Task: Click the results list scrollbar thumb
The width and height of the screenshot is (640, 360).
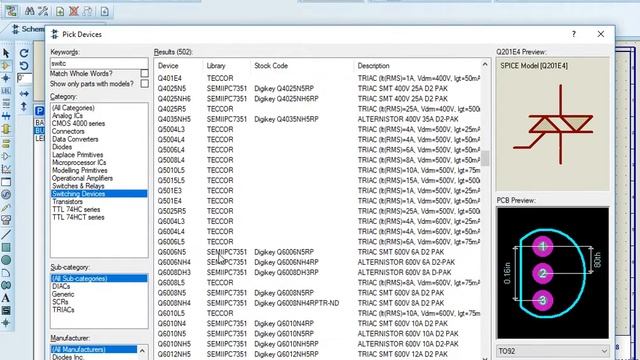Action: [x=485, y=158]
